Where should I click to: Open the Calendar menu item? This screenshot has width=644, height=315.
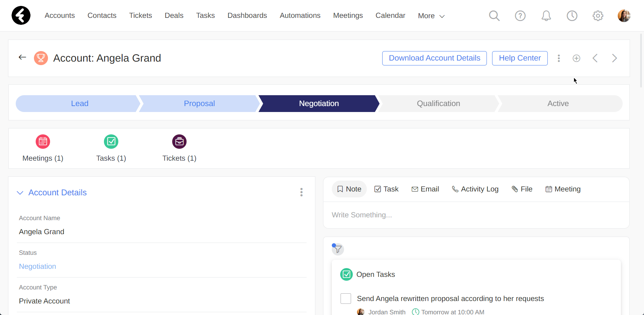pos(390,15)
